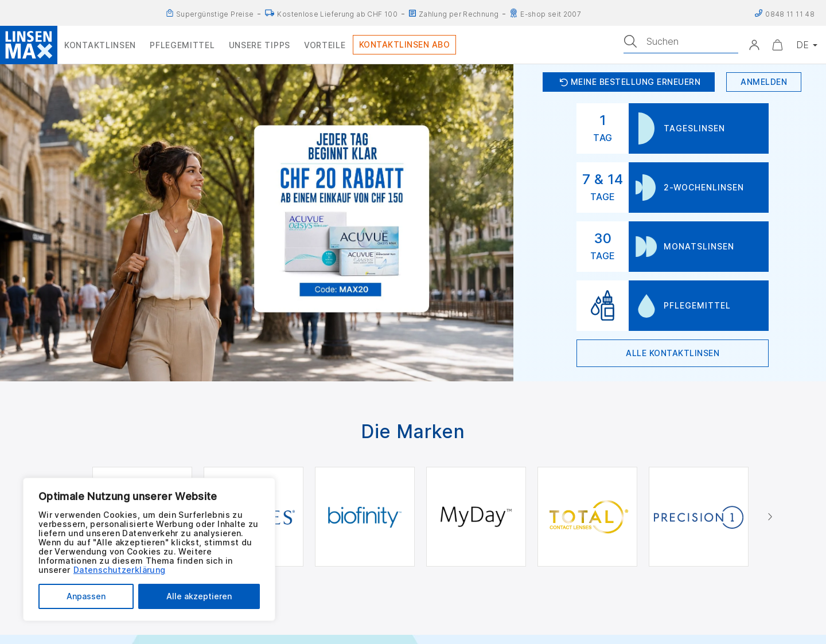Click the search magnifier icon

click(x=630, y=41)
